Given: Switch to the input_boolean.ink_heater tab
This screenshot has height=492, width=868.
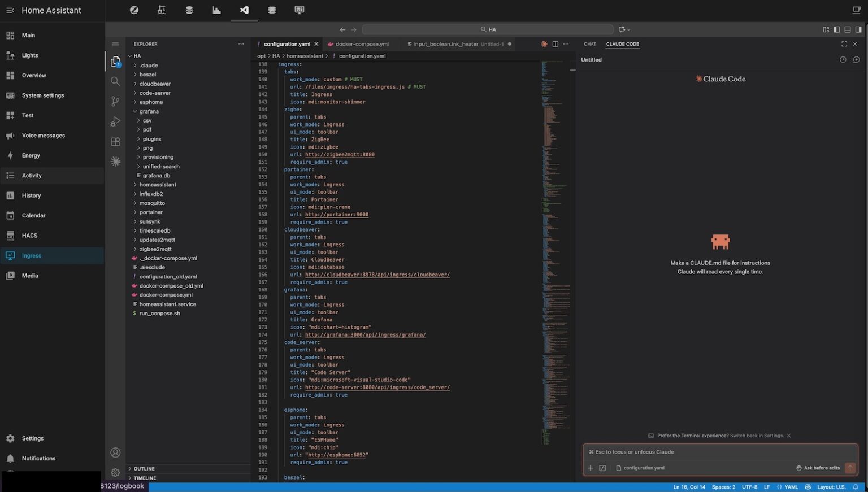Looking at the screenshot, I should click(459, 44).
